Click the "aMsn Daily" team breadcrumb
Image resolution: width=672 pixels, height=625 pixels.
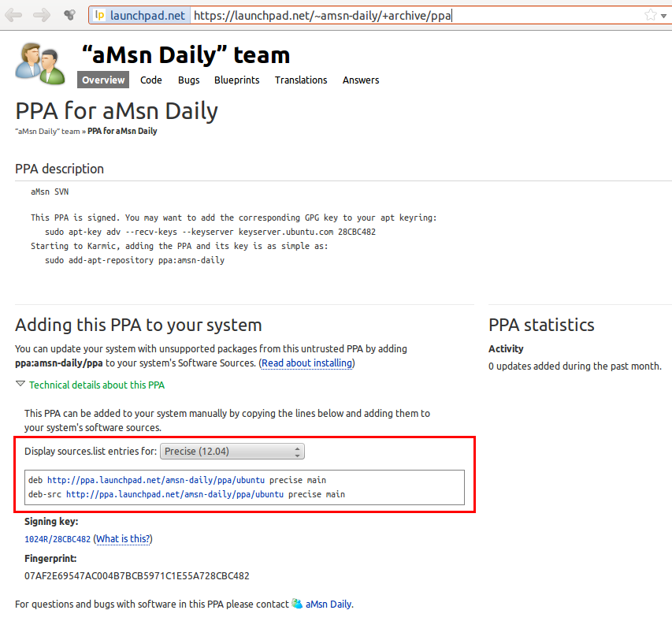pos(47,131)
